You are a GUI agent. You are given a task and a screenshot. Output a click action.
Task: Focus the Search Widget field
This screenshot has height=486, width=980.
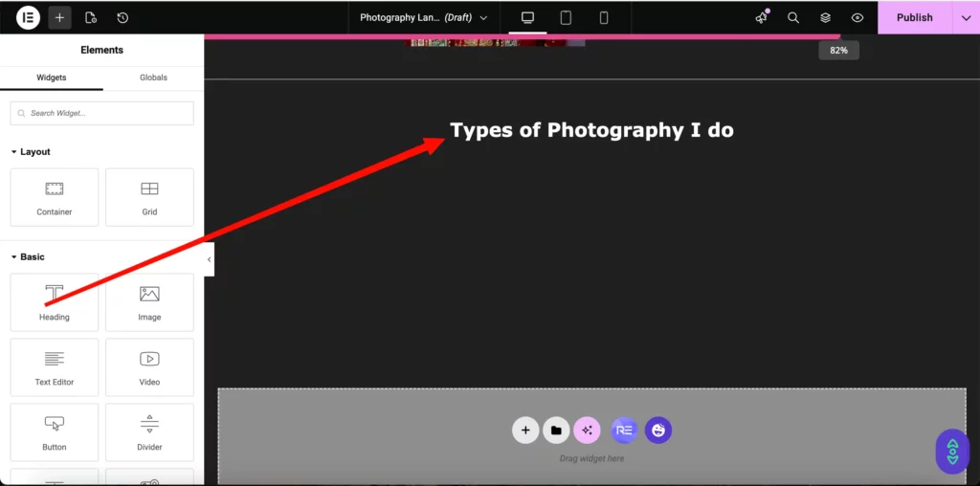tap(101, 113)
